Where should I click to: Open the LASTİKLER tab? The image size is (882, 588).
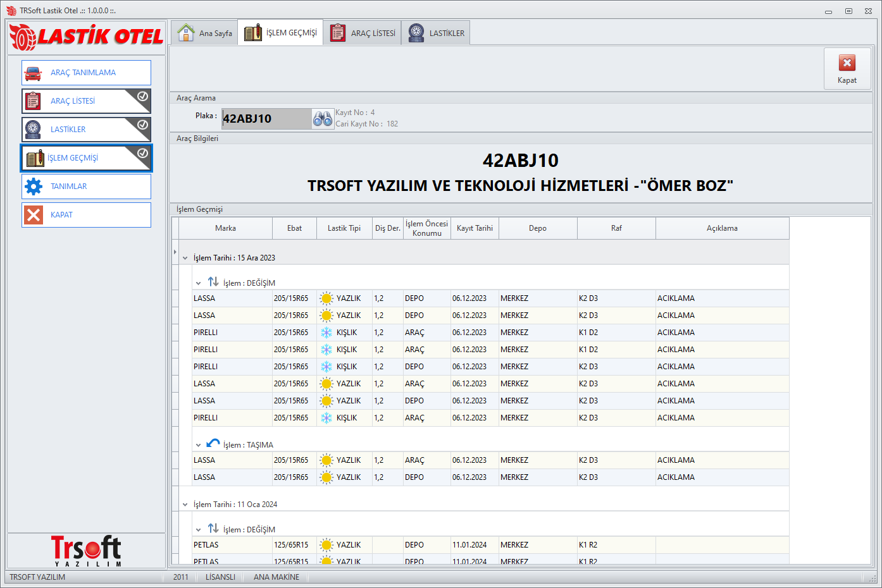pyautogui.click(x=436, y=33)
